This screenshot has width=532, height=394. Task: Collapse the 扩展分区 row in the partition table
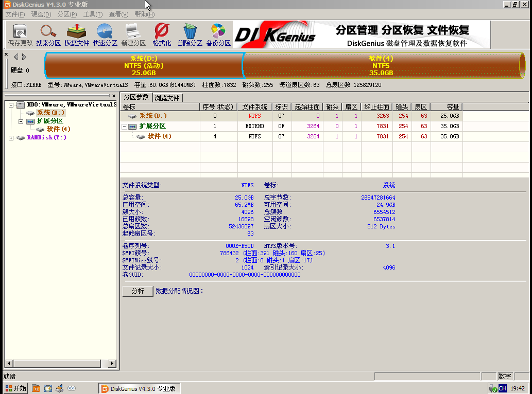click(125, 127)
